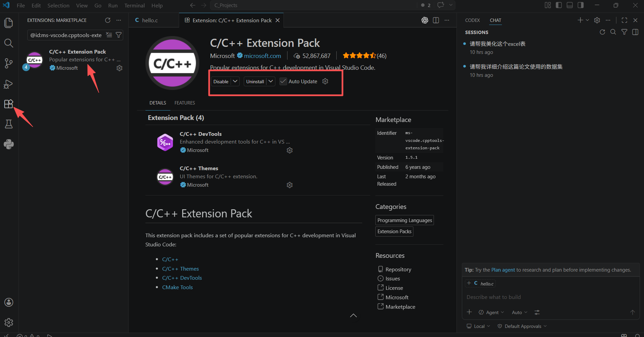Viewport: 644px width, 337px height.
Task: Click the Uninstall button
Action: coord(255,82)
